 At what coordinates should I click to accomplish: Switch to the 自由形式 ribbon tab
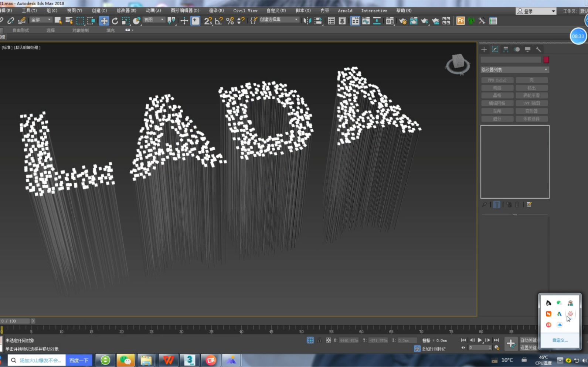pos(21,30)
